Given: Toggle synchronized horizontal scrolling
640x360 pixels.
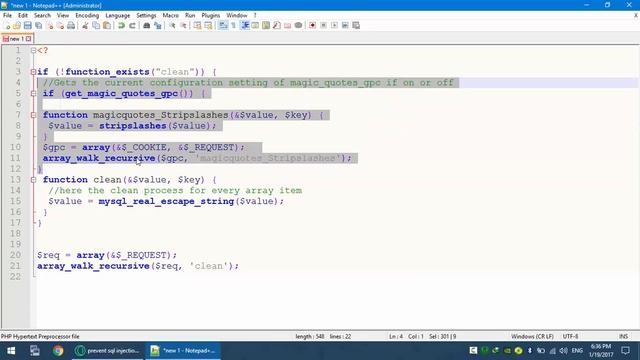Looking at the screenshot, I should pyautogui.click(x=208, y=25).
